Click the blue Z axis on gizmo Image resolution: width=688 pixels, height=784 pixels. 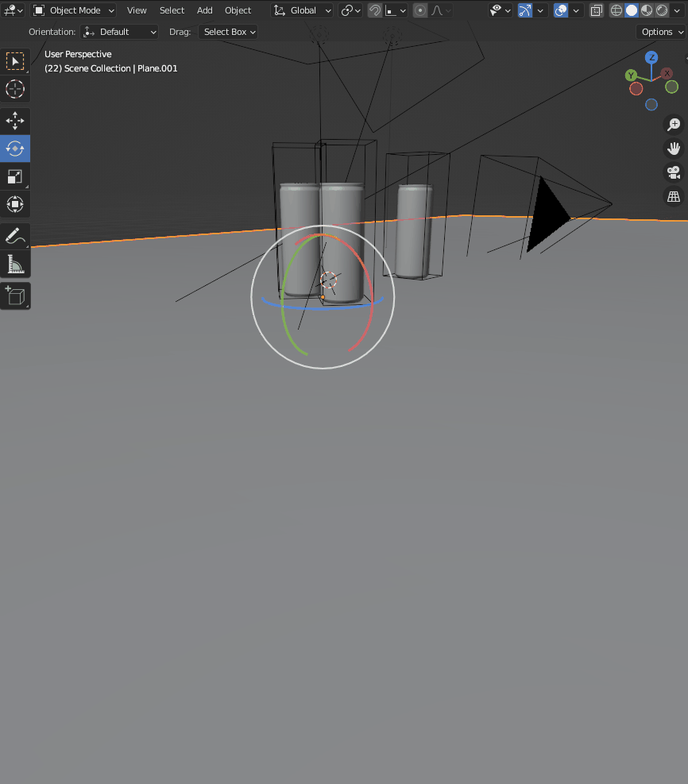(651, 57)
